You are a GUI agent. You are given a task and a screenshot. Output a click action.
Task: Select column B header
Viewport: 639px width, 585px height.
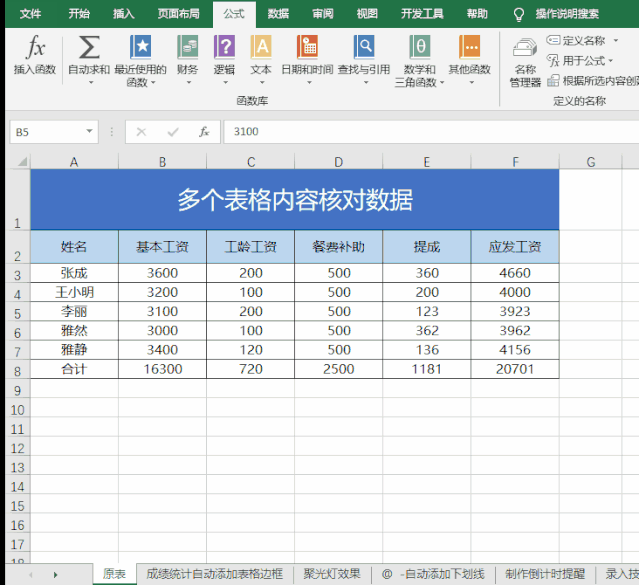coord(162,162)
